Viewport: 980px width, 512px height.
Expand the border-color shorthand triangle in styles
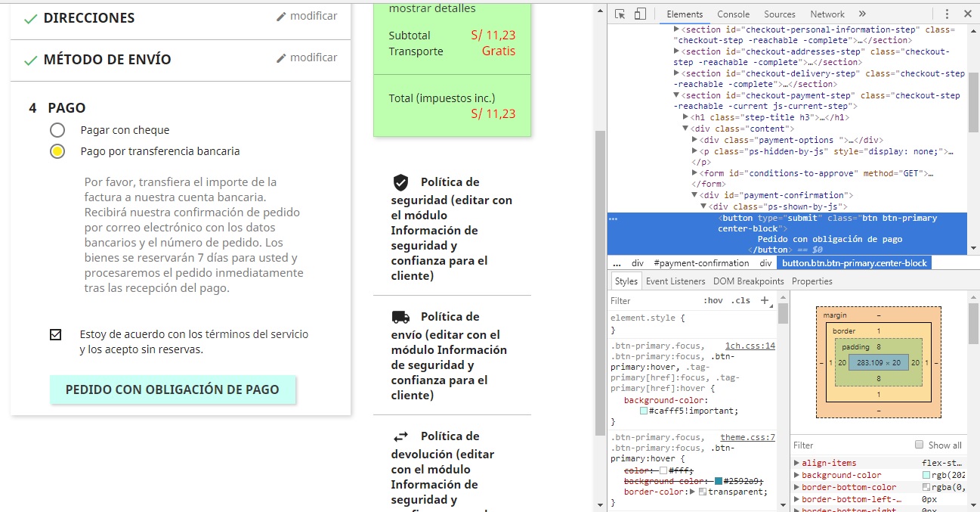(693, 492)
